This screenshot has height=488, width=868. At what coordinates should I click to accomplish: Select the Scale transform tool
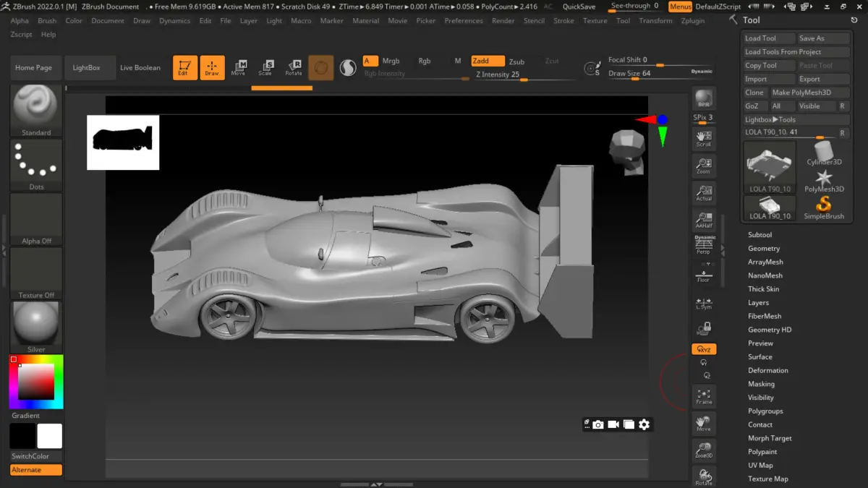pyautogui.click(x=265, y=67)
